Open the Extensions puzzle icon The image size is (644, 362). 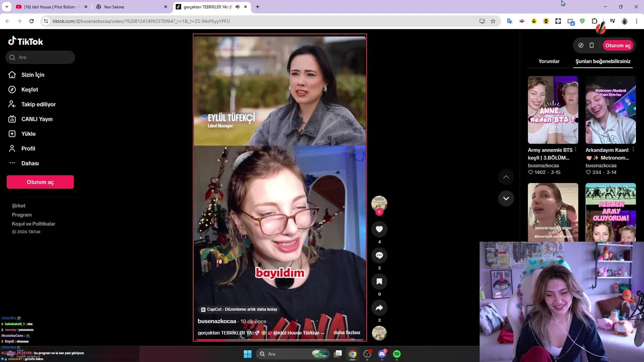point(594,21)
